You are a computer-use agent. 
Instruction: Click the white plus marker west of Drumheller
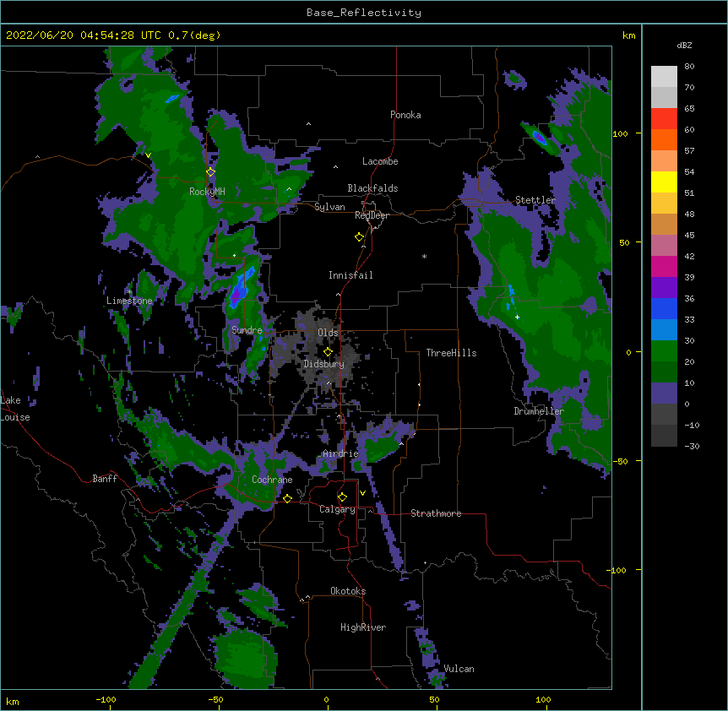point(517,317)
